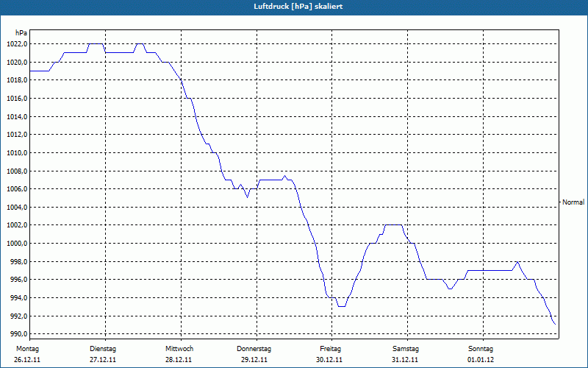Click the 992,0 axis value
Image resolution: width=588 pixels, height=368 pixels.
tap(19, 316)
